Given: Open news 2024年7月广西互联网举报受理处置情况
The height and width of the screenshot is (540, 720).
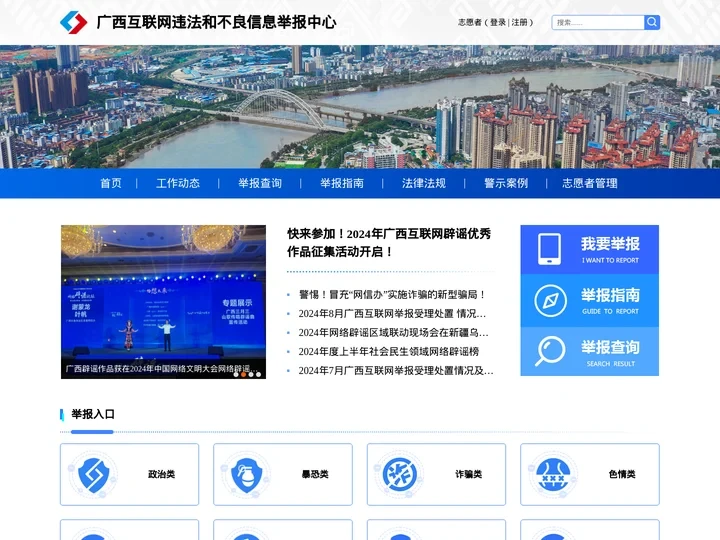Looking at the screenshot, I should tap(396, 371).
